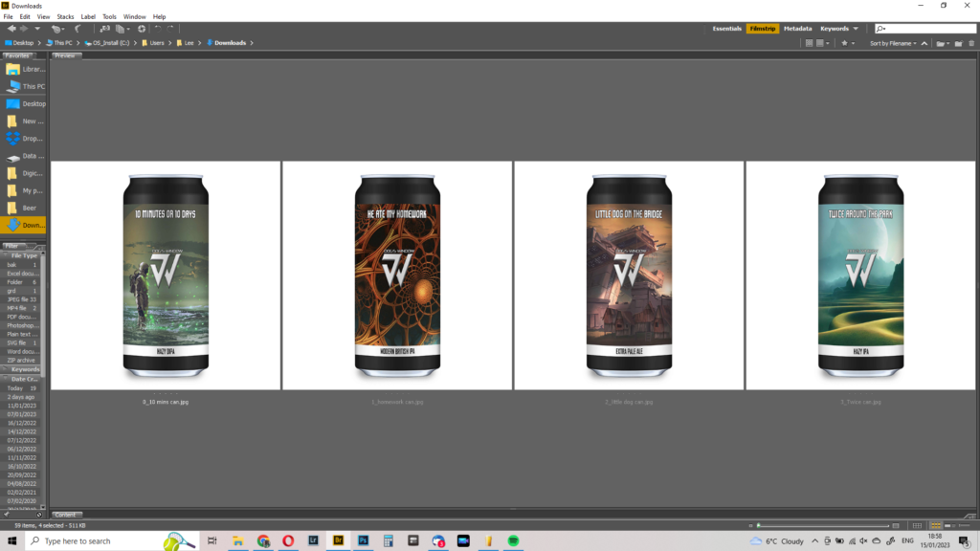The width and height of the screenshot is (980, 551).
Task: Toggle the JPEG file filter
Action: tap(21, 299)
